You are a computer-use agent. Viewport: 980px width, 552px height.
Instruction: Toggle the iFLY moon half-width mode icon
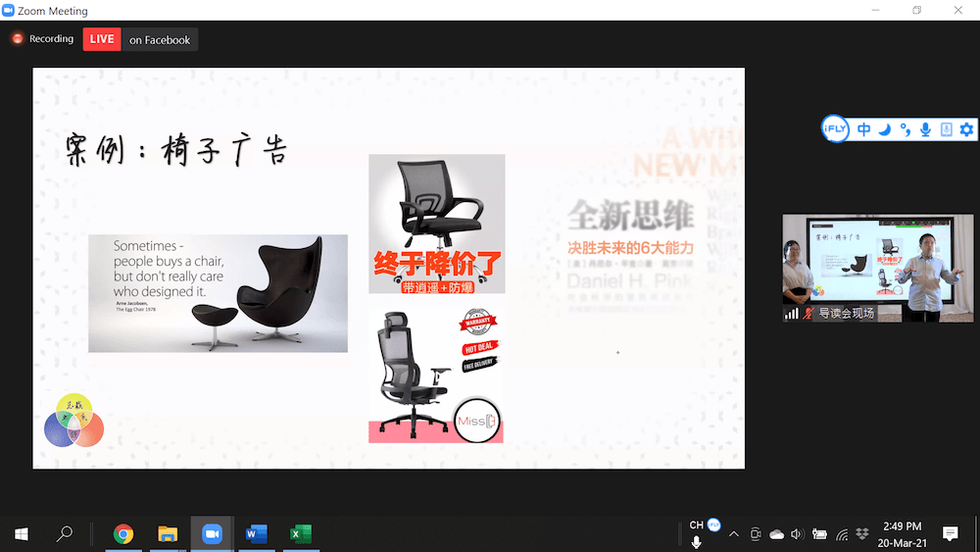[884, 129]
